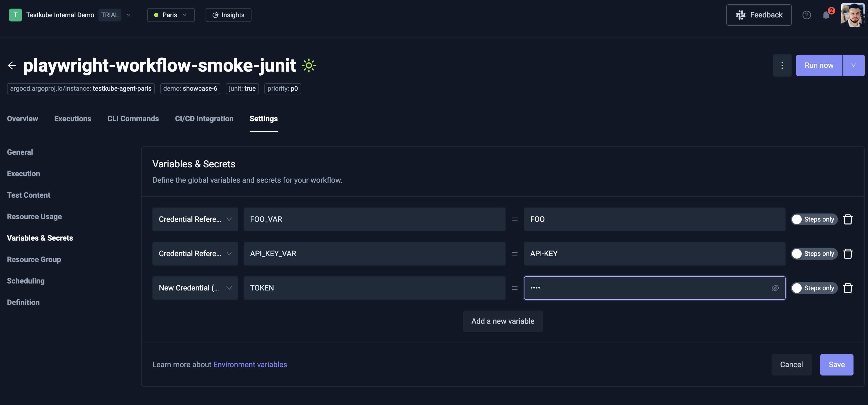Open the Environment variables link
The image size is (868, 405).
click(x=250, y=364)
